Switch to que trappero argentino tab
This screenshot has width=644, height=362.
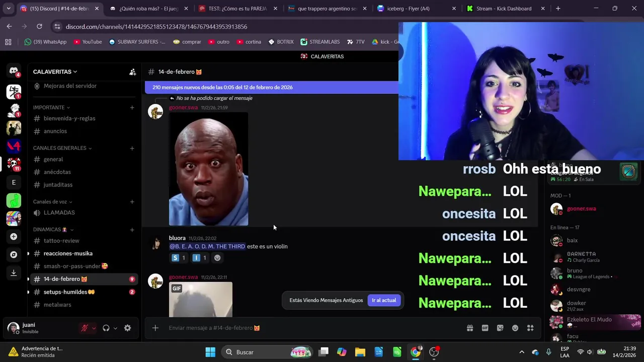pyautogui.click(x=326, y=9)
